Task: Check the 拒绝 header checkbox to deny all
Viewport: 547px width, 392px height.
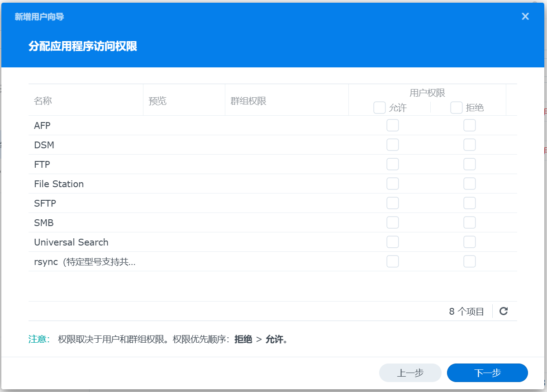Action: click(456, 108)
